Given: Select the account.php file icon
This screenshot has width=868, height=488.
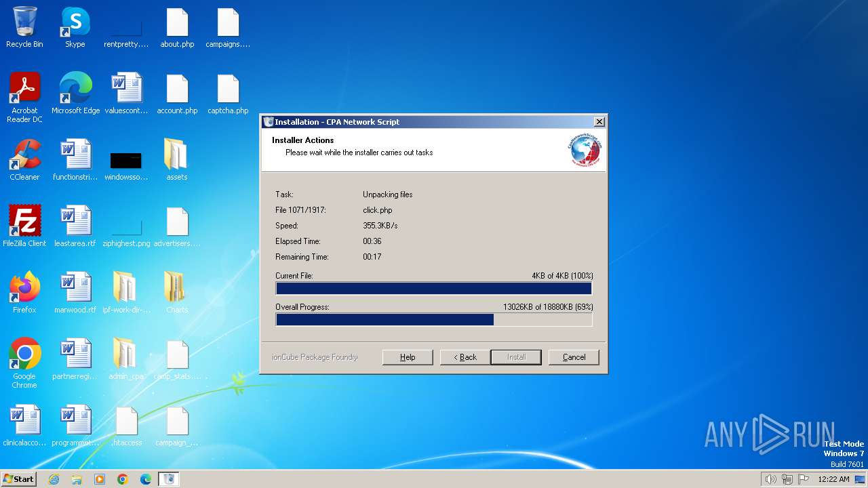Looking at the screenshot, I should click(177, 94).
